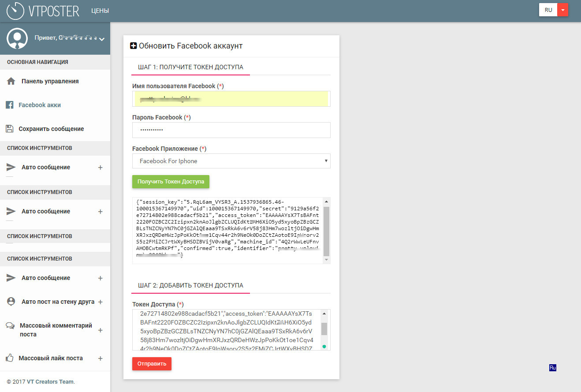Click the person icon for Авто пост на стену друга
581x392 pixels.
(11, 302)
